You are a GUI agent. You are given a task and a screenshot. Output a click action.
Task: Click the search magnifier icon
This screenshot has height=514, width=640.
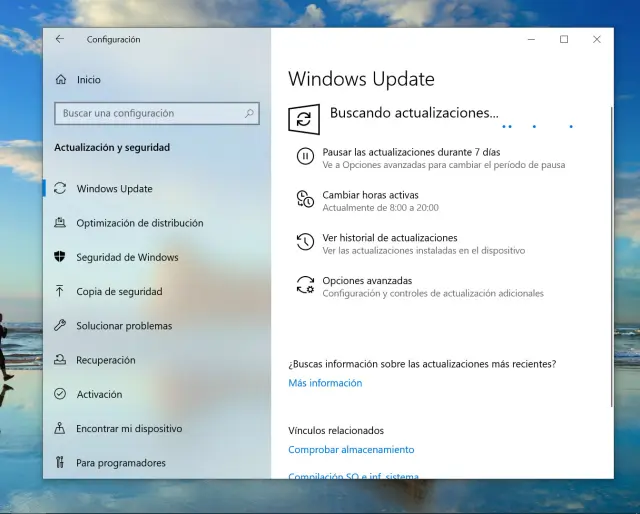pyautogui.click(x=249, y=114)
